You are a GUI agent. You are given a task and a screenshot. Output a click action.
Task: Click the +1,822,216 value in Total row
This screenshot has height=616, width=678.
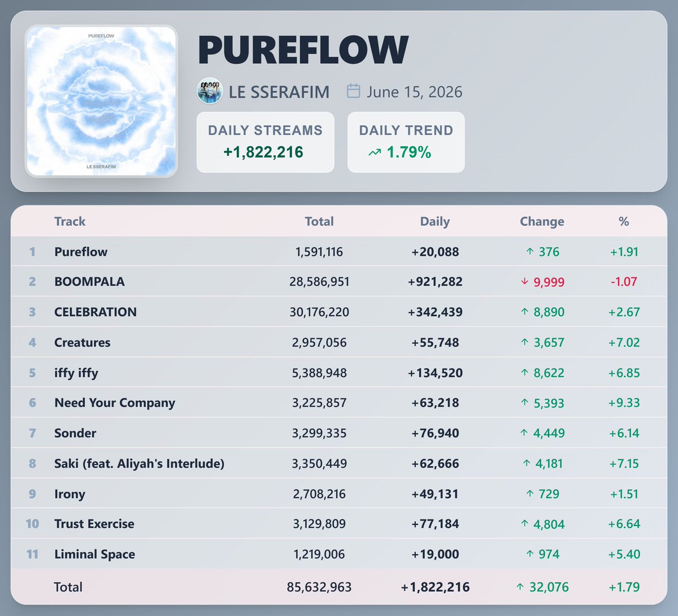point(435,587)
